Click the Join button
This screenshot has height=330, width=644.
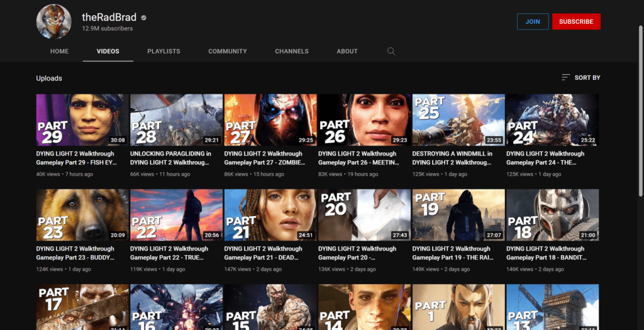533,22
